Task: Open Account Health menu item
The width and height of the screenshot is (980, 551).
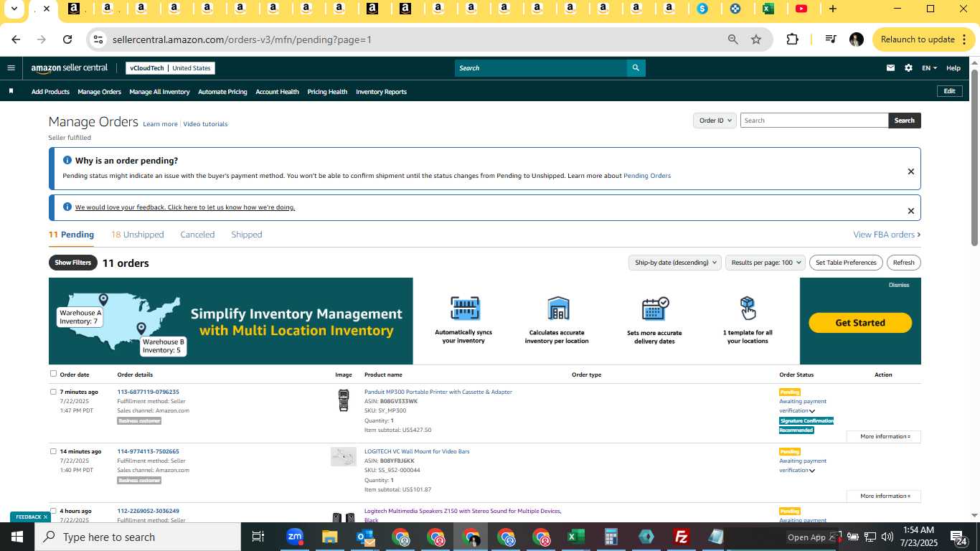Action: (x=277, y=92)
